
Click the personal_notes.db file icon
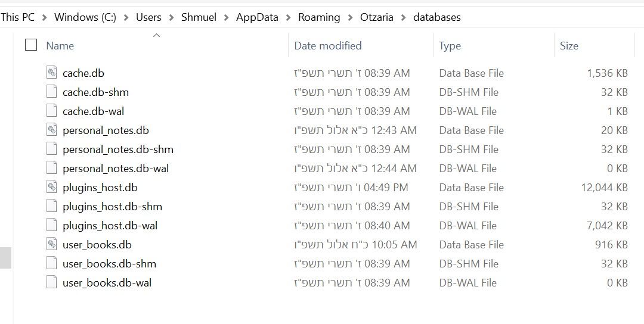51,130
